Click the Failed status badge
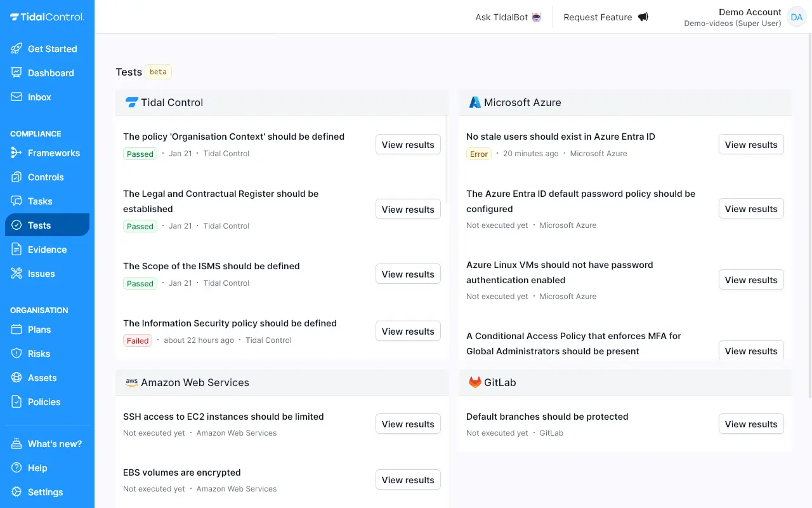Screen dimensions: 812x508 (138, 341)
